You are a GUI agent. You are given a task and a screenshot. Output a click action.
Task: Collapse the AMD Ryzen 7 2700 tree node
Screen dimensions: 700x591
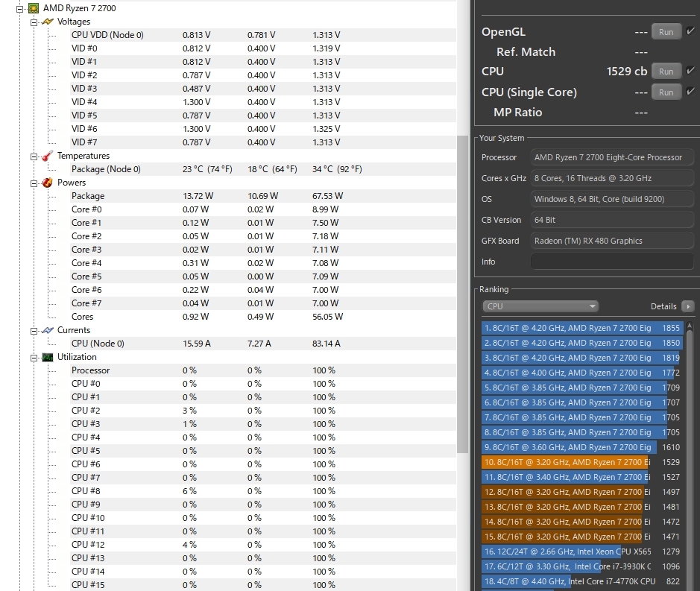19,8
